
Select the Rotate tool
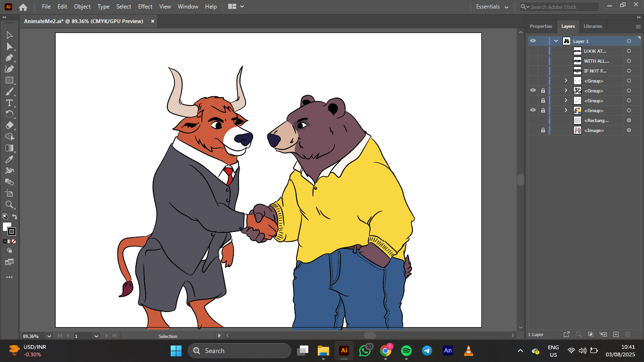[9, 115]
